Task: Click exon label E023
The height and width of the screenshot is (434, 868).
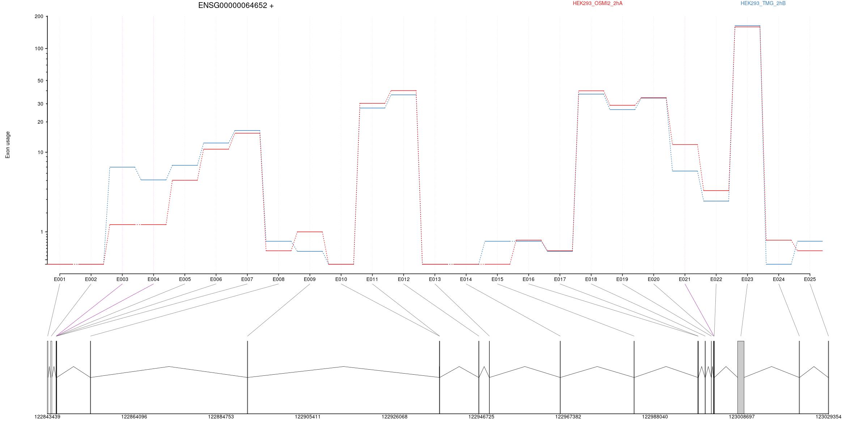Action: [747, 279]
